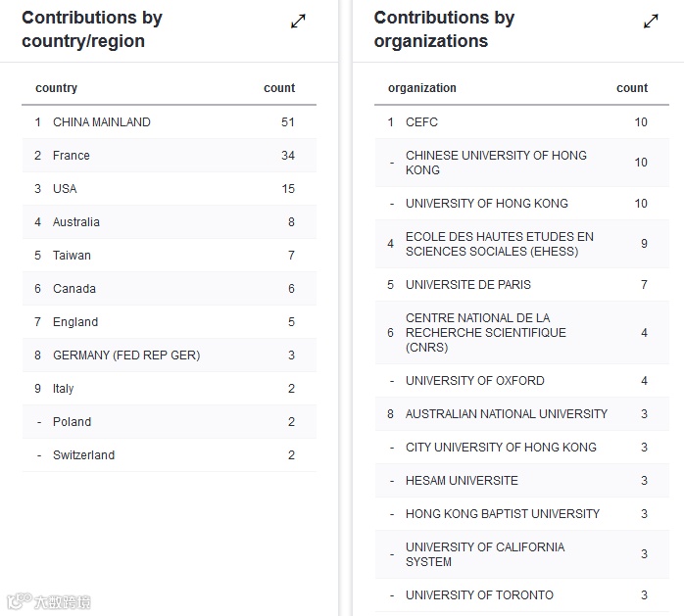Open the CEFC organization entry
684x616 pixels.
pos(421,122)
